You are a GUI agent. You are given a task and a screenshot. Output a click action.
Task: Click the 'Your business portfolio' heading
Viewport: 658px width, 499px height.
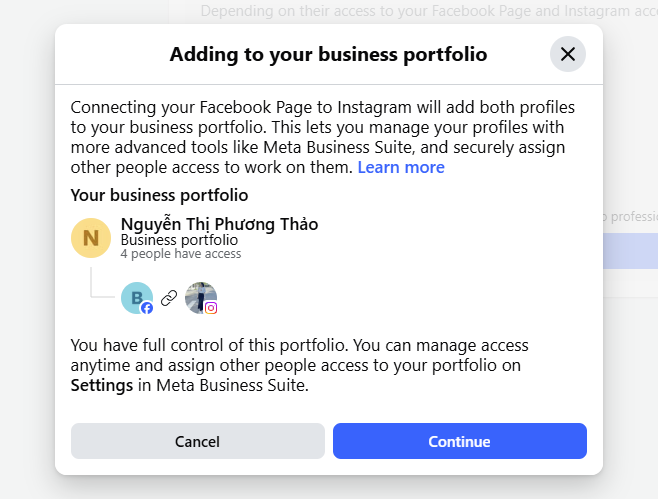point(159,195)
